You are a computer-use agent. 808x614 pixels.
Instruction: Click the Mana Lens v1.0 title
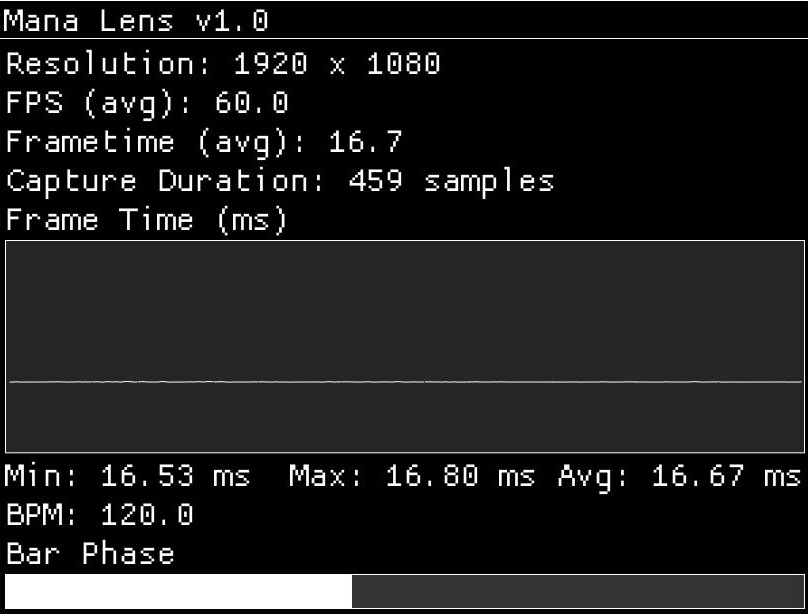coord(137,21)
